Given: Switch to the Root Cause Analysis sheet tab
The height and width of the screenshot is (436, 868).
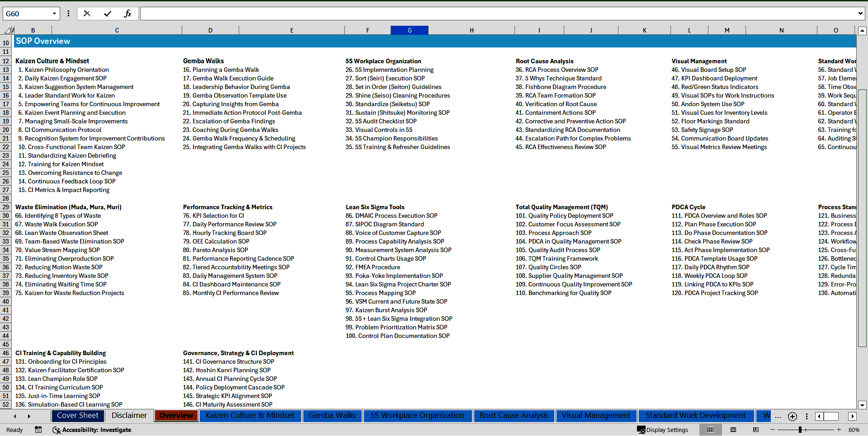Looking at the screenshot, I should pyautogui.click(x=514, y=416).
